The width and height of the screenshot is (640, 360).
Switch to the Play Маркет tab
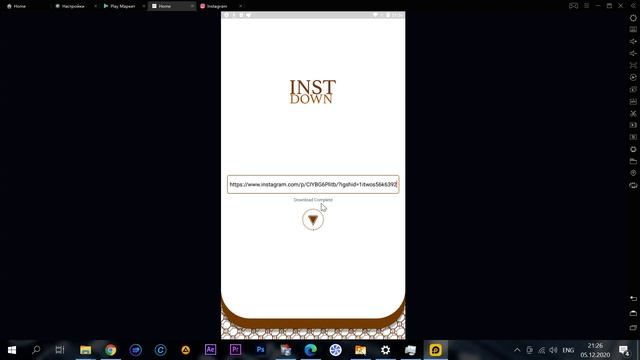point(119,6)
